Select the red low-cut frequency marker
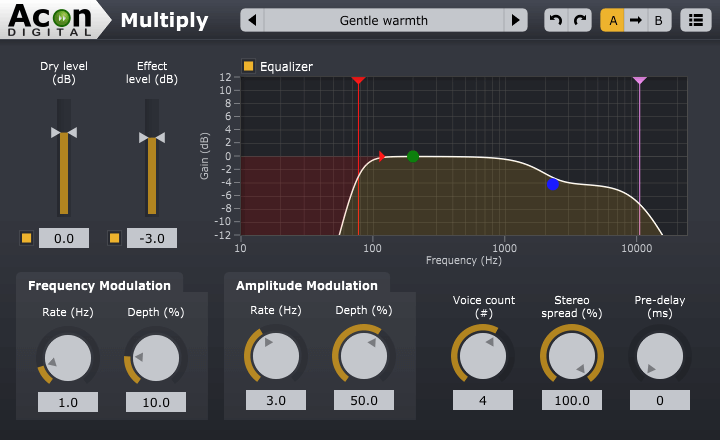 [359, 80]
